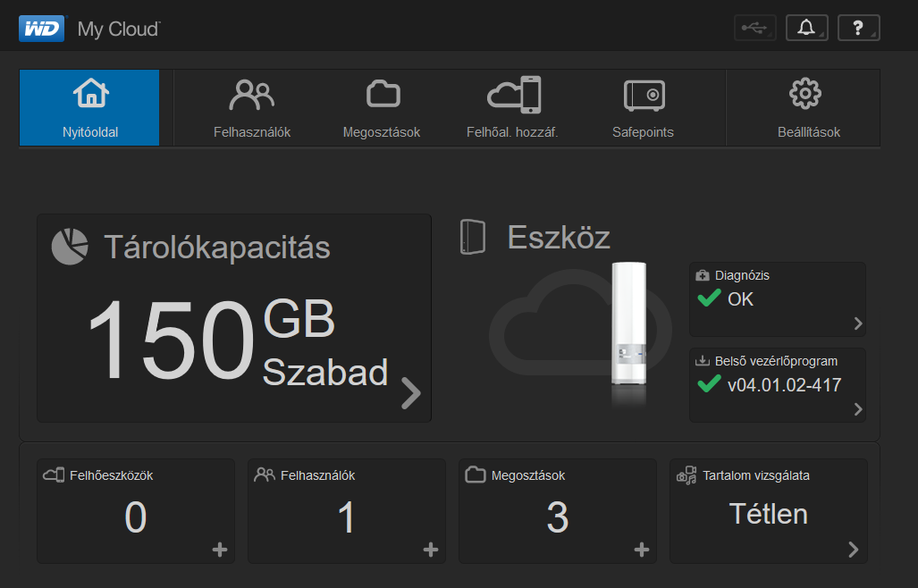This screenshot has height=588, width=918.
Task: Click the Tárolókapacitás pie chart icon
Action: point(70,247)
